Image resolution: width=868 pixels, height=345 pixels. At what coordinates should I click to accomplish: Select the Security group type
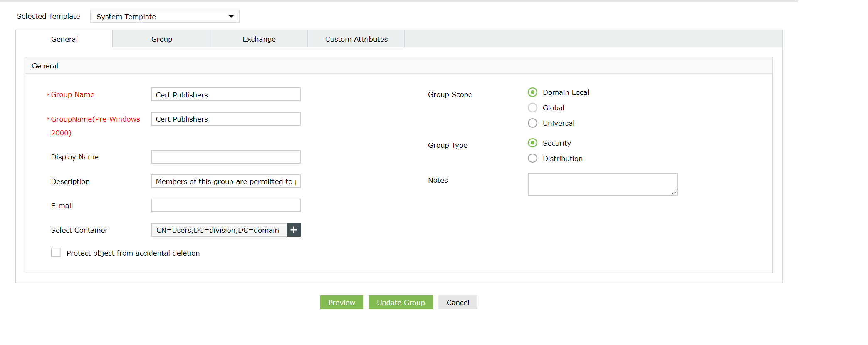click(x=532, y=143)
